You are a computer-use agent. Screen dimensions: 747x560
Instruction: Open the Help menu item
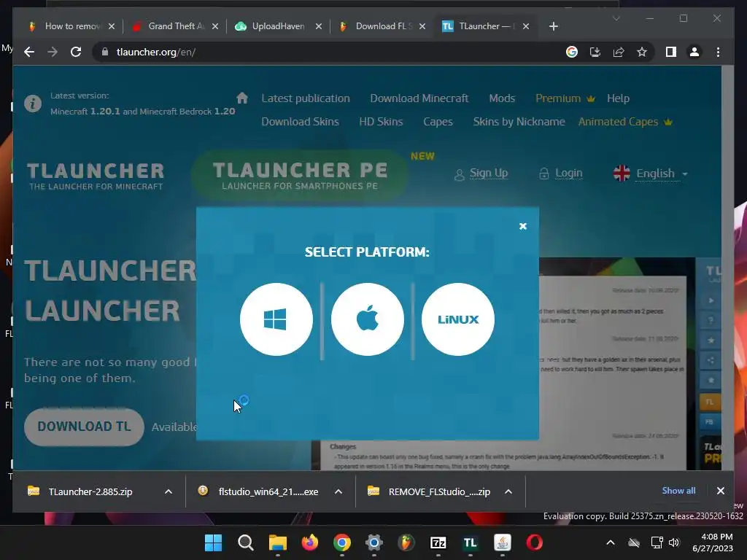618,98
